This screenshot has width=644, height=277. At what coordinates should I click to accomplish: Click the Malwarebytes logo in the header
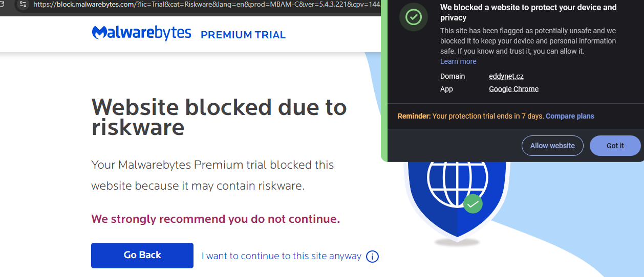tap(141, 33)
